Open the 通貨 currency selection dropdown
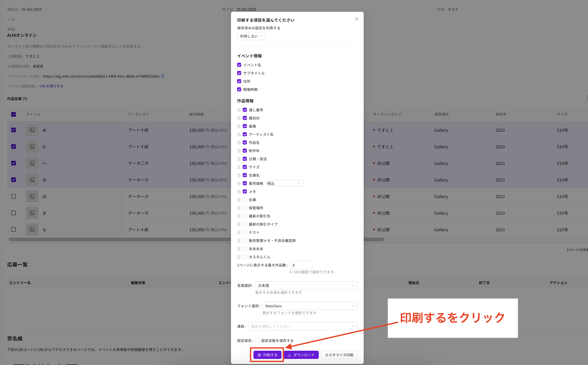Screen dimensions: 588x365 [x=302, y=326]
